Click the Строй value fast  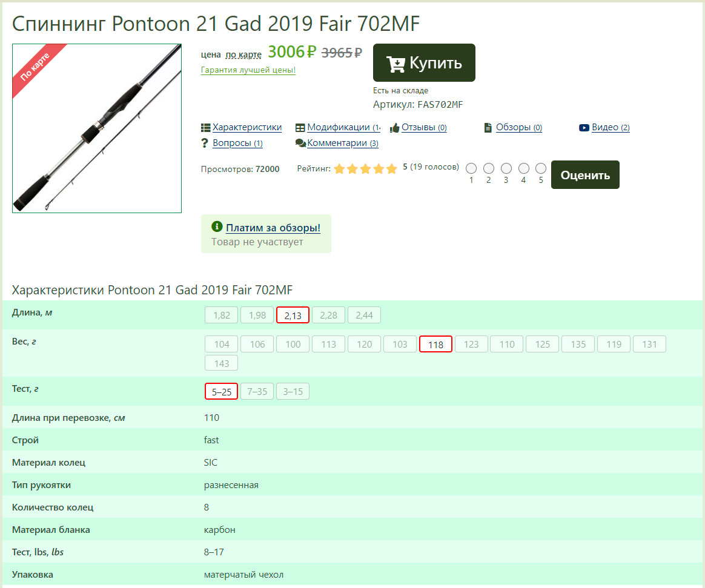(x=211, y=440)
